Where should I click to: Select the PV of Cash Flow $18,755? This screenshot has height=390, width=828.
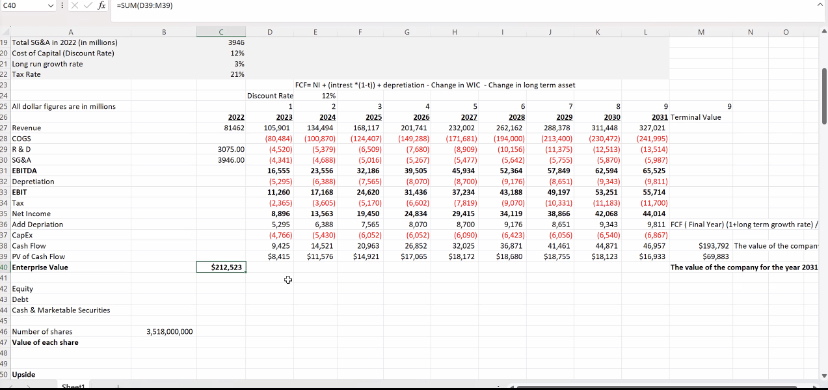click(550, 256)
